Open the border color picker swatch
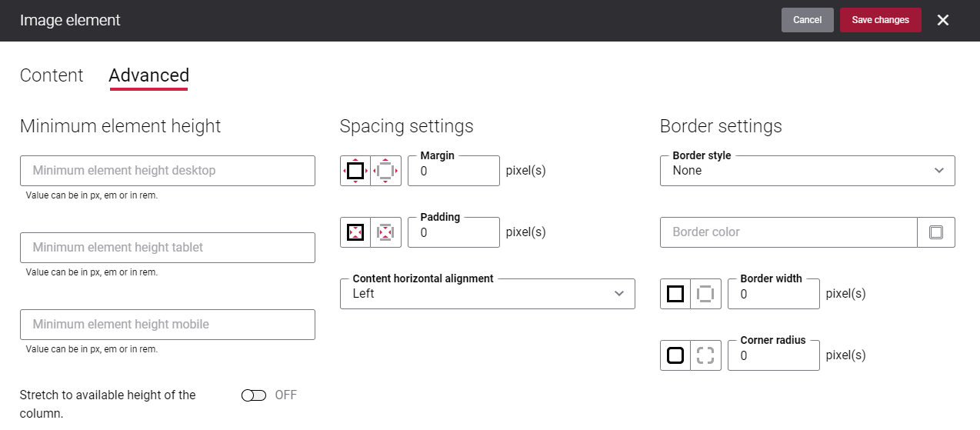This screenshot has height=430, width=980. (936, 232)
